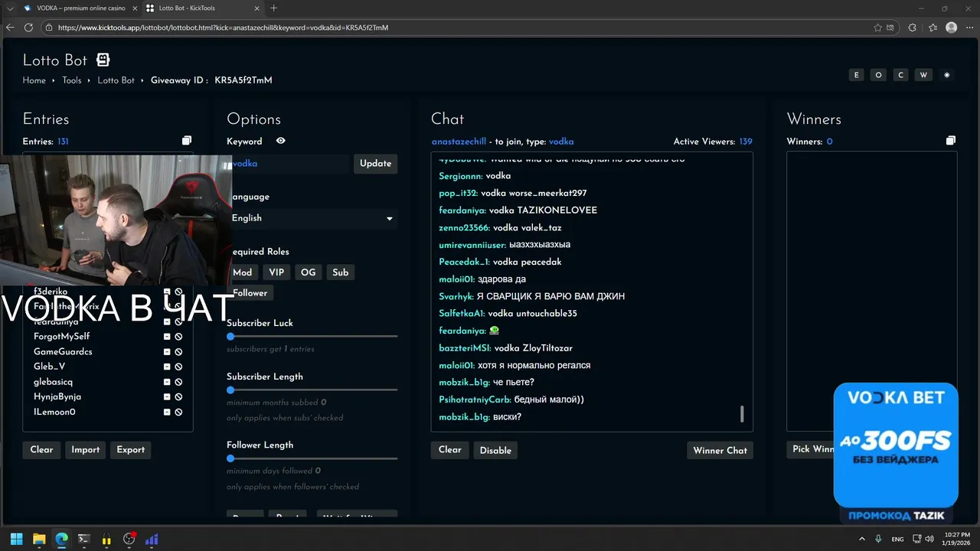Open OBS Studio from the taskbar
This screenshot has width=980, height=551.
click(129, 540)
